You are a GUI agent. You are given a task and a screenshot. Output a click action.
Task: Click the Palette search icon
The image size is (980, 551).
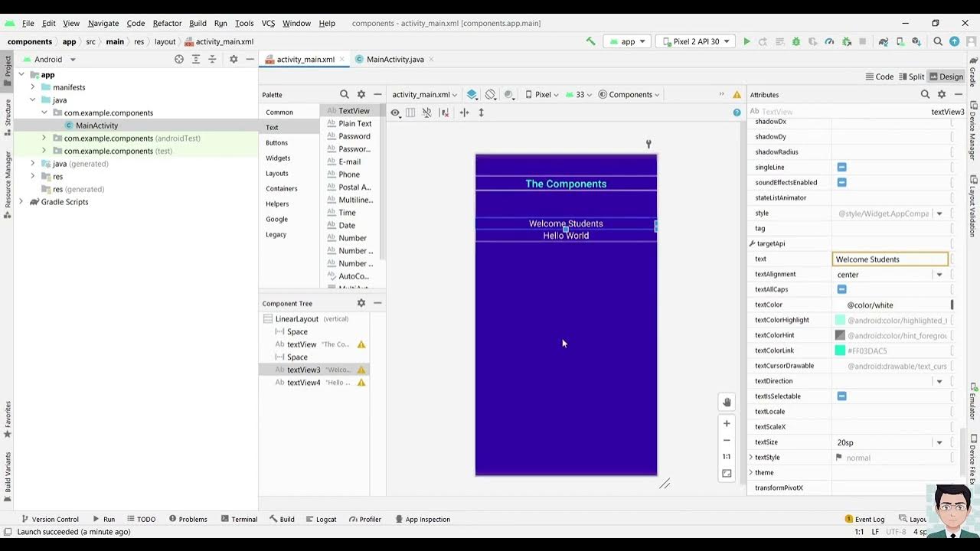(345, 94)
